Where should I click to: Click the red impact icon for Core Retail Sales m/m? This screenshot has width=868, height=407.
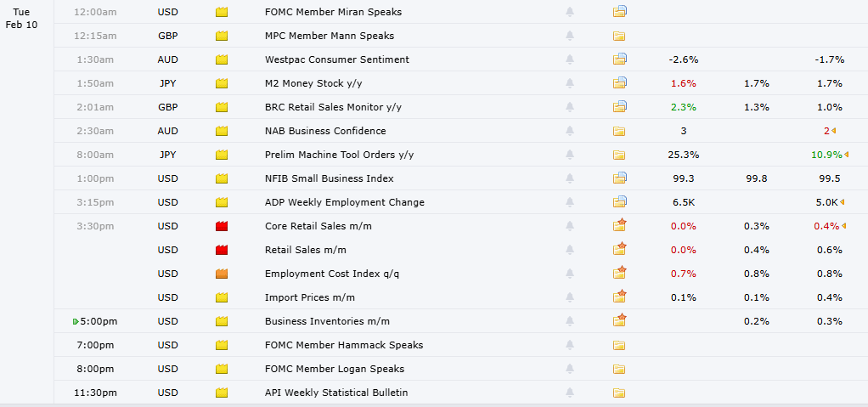coord(223,226)
